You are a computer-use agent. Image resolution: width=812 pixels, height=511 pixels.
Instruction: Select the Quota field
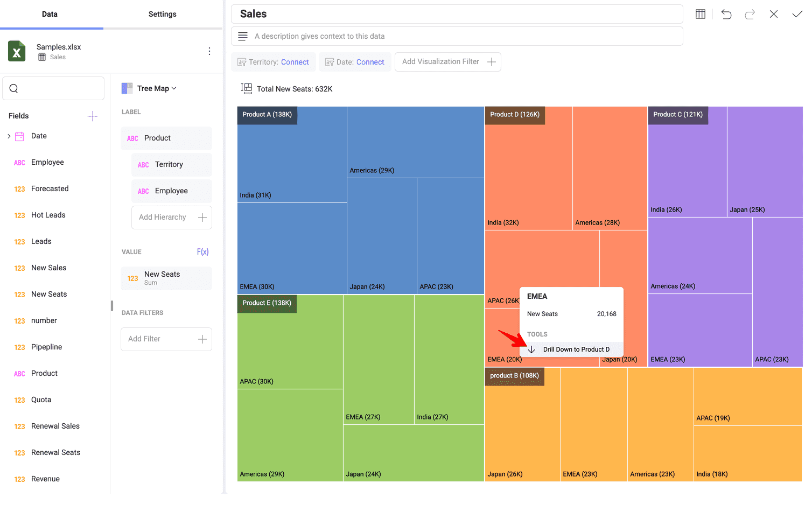(x=41, y=400)
